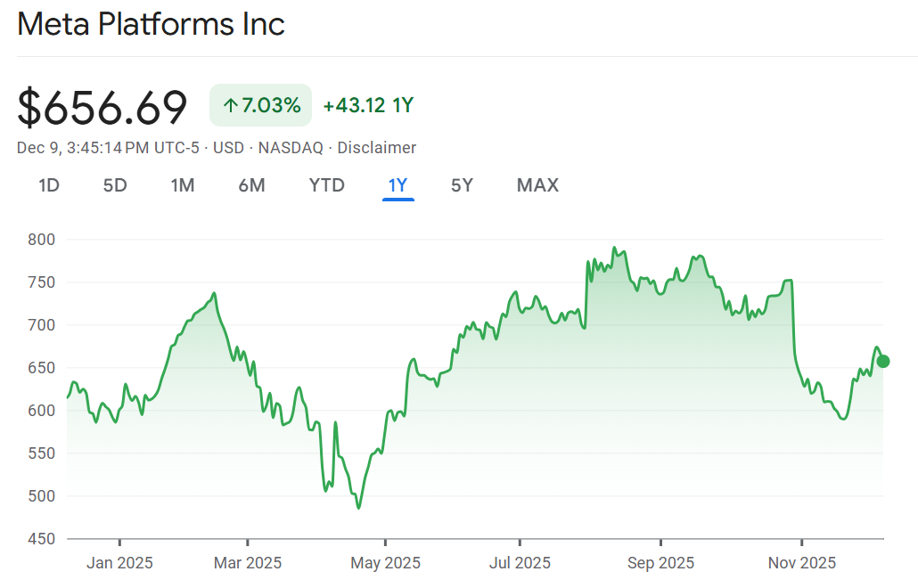Click the May 2025 axis label
The image size is (918, 588).
(x=385, y=563)
